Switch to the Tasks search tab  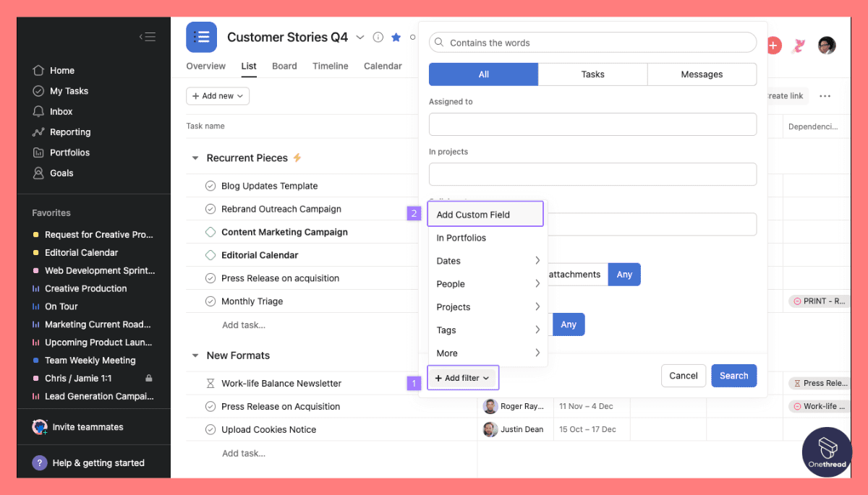pos(592,74)
